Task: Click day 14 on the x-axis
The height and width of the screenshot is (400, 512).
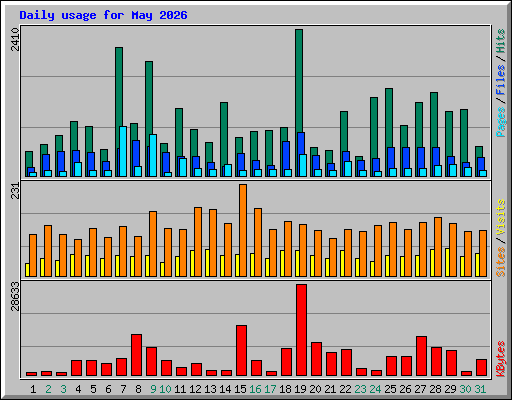Action: [x=225, y=389]
